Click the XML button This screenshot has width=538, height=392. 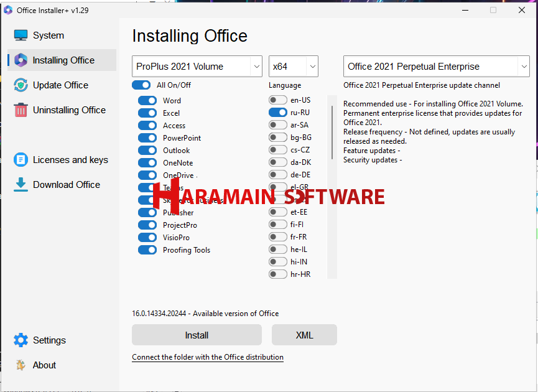pyautogui.click(x=304, y=335)
